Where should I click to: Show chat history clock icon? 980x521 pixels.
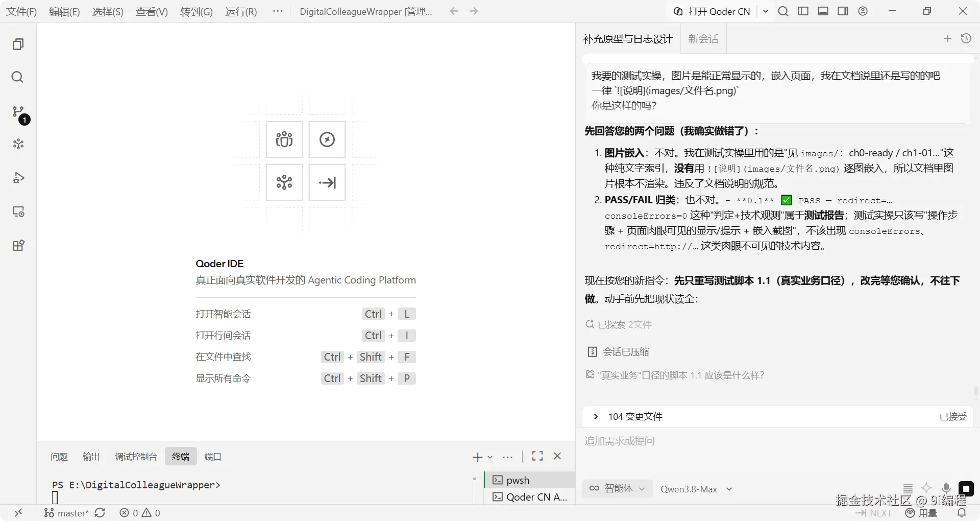pos(966,38)
